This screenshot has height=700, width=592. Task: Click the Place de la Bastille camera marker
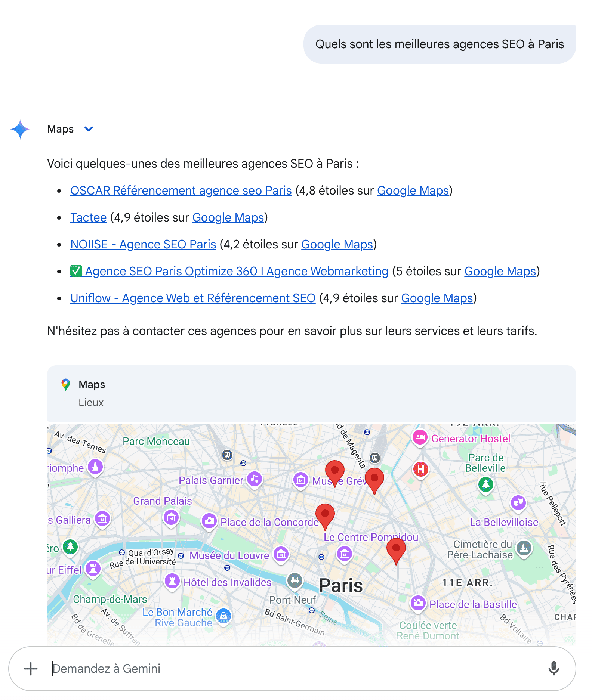(x=418, y=603)
